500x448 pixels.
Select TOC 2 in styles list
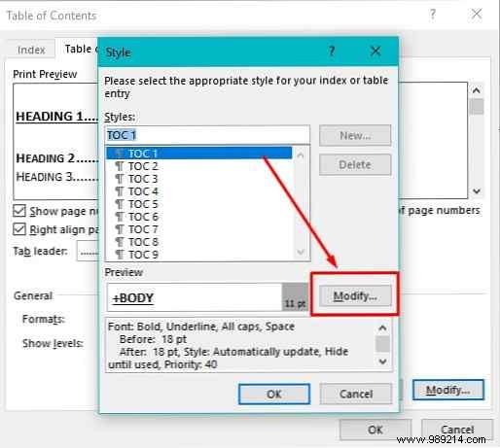click(198, 166)
